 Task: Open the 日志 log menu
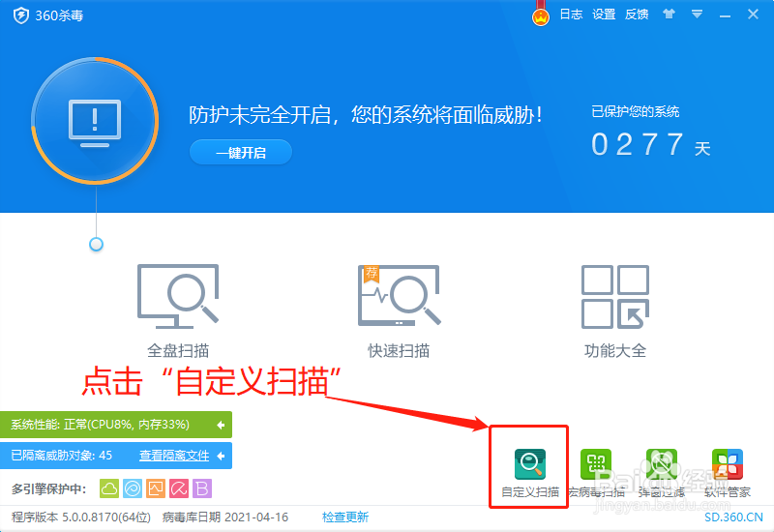pos(571,15)
